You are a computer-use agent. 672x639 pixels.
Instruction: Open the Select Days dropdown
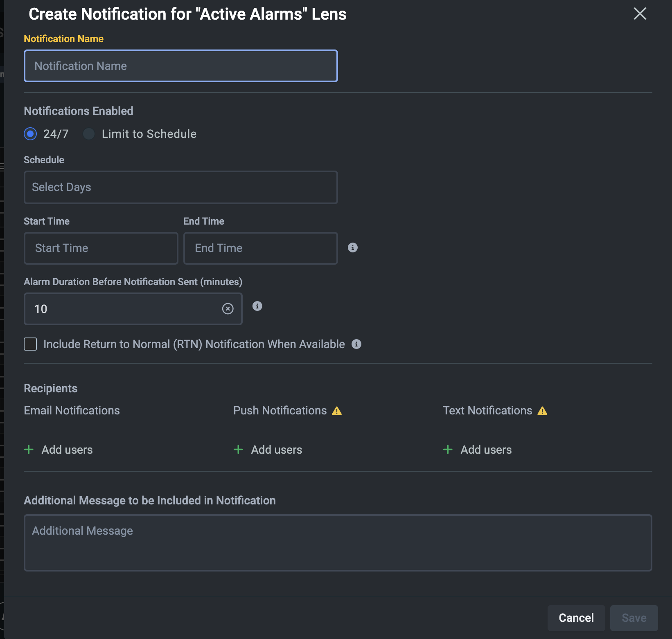coord(180,187)
